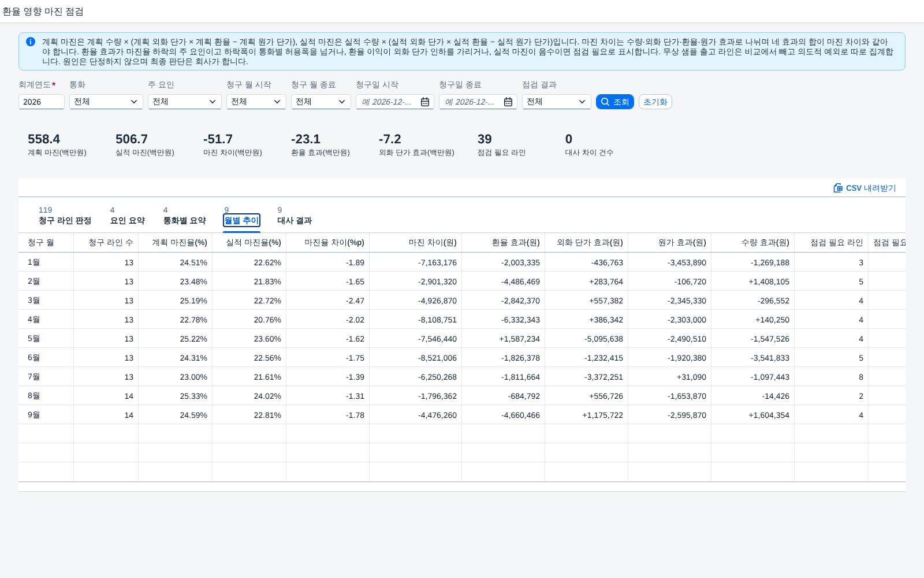The image size is (924, 578).
Task: Click the value -7,163,176 in 마진 차이 column
Action: 437,262
